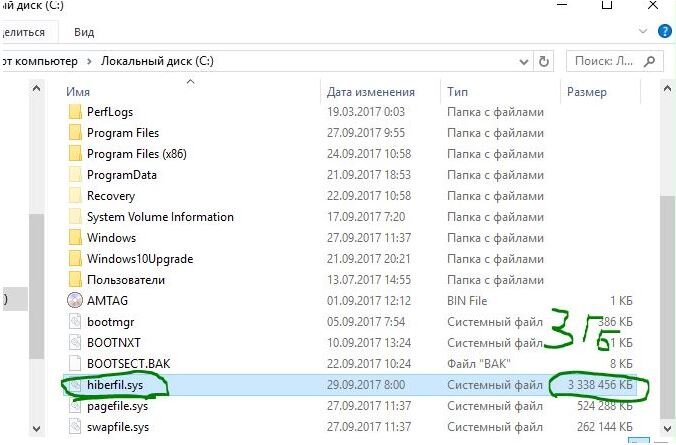Image resolution: width=676 pixels, height=445 pixels.
Task: Select the System Volume Information folder name
Action: pos(160,217)
